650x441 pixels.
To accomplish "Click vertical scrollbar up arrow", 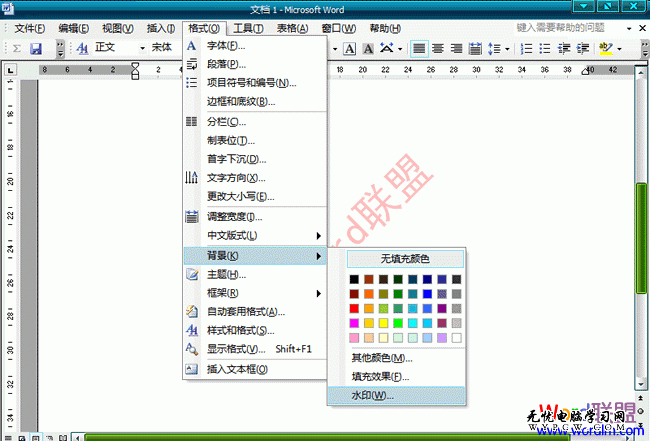I will click(x=641, y=73).
